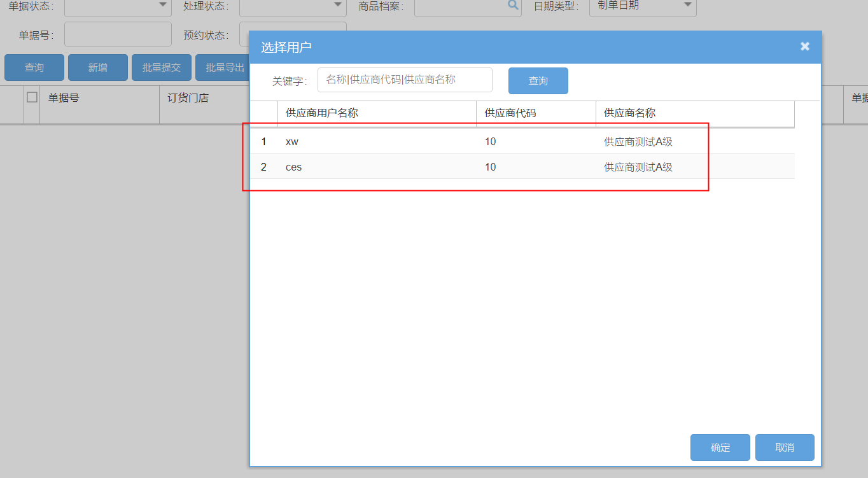Click supplier code 10 in ces row
This screenshot has width=868, height=478.
click(490, 167)
